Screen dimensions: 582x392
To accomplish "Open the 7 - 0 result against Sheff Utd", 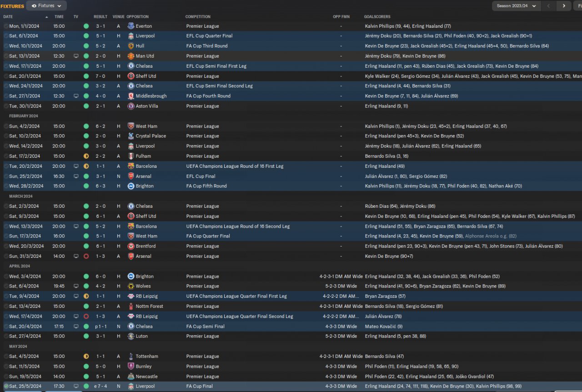I will click(x=100, y=76).
